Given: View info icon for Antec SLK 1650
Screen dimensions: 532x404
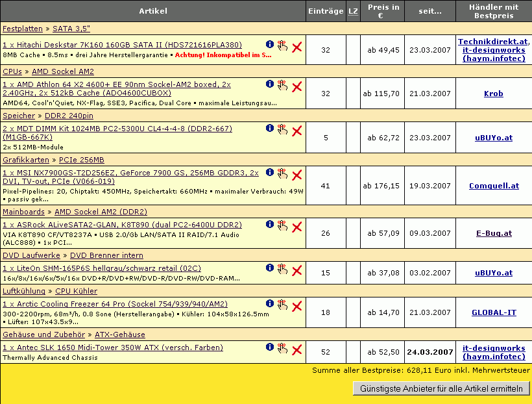Looking at the screenshot, I should tap(270, 347).
